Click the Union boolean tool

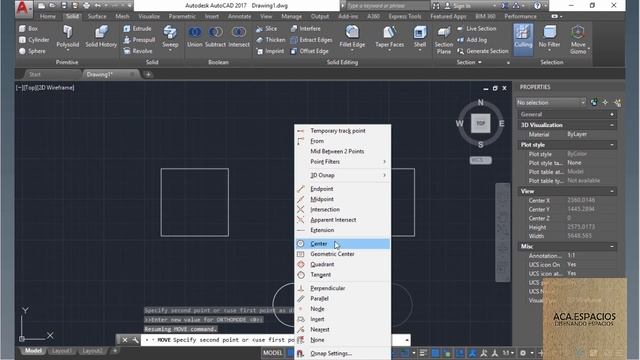click(195, 37)
